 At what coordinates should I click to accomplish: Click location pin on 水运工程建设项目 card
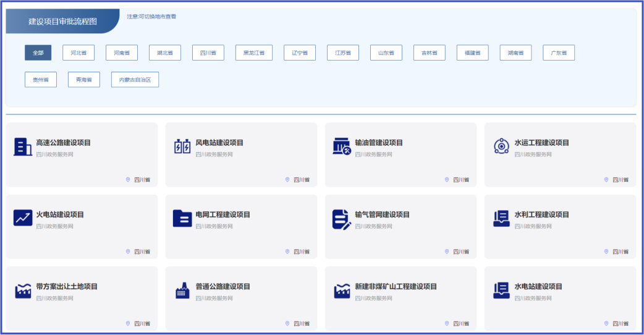(x=606, y=180)
